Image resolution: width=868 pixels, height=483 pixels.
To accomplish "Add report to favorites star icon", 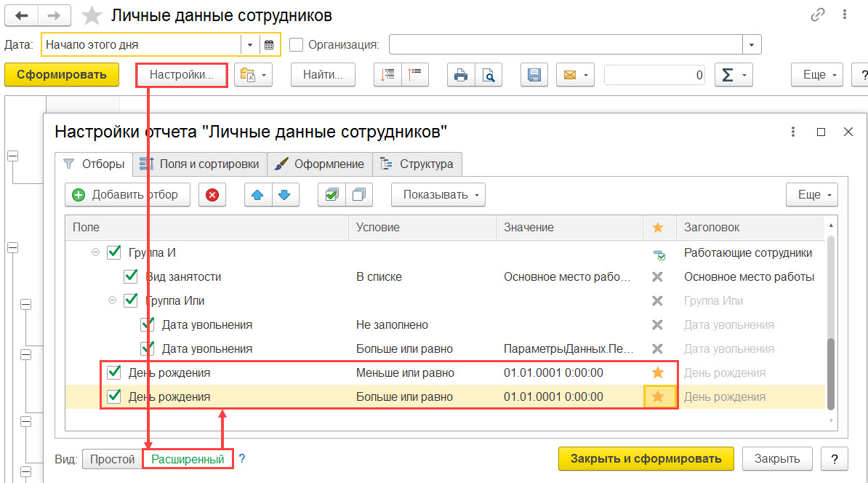I will (92, 15).
